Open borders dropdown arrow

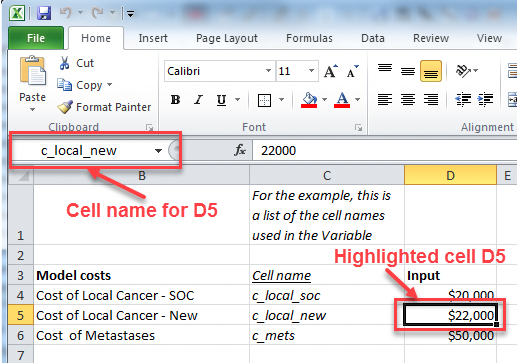(282, 99)
